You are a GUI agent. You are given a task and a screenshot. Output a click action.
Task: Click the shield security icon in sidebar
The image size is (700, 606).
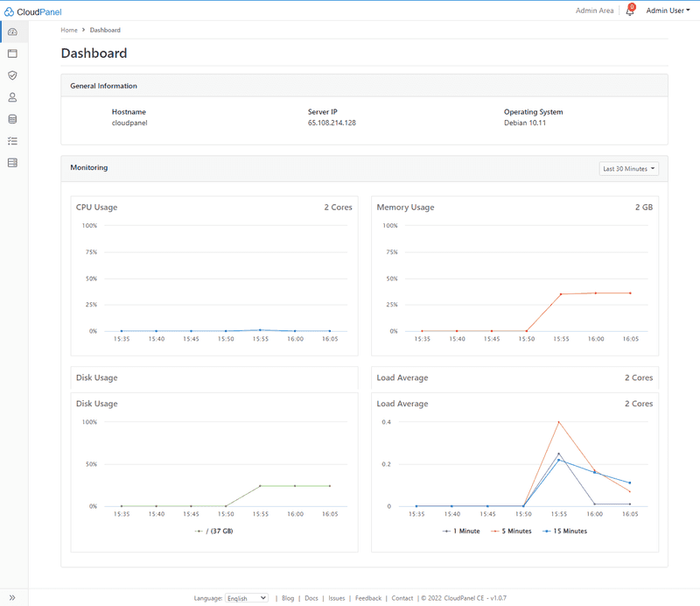tap(12, 75)
